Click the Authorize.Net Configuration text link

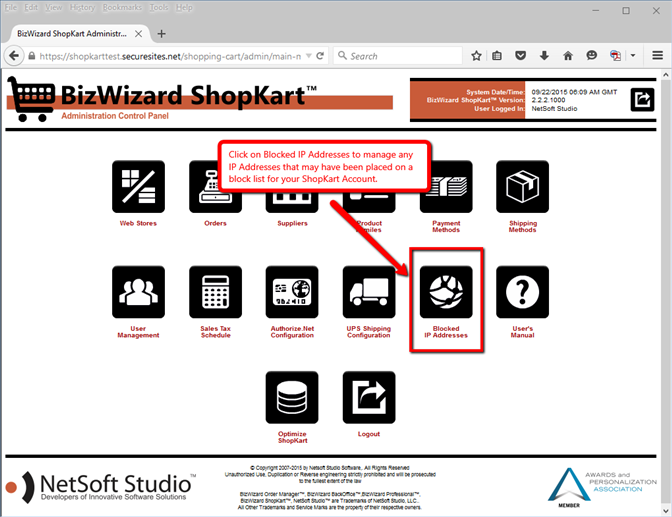coord(292,332)
